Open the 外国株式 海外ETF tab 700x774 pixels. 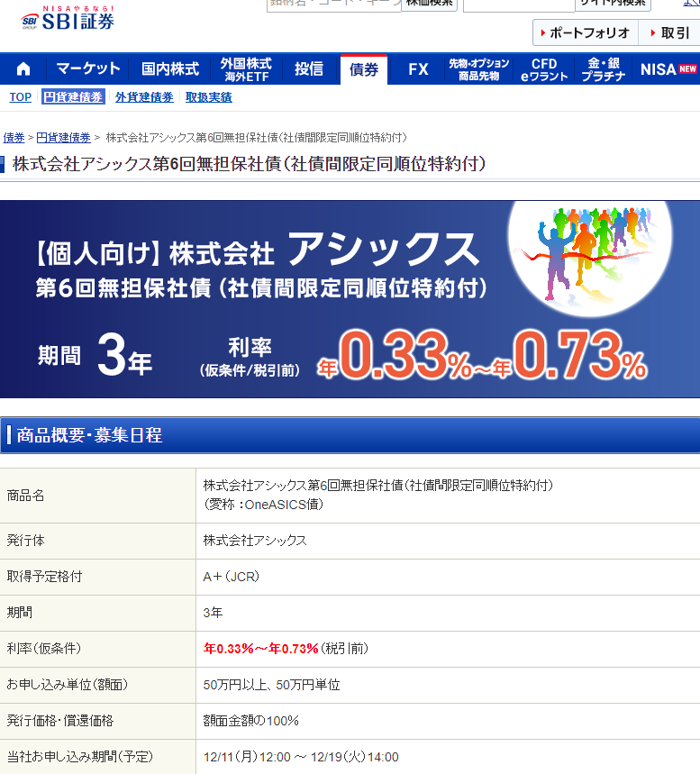[246, 69]
